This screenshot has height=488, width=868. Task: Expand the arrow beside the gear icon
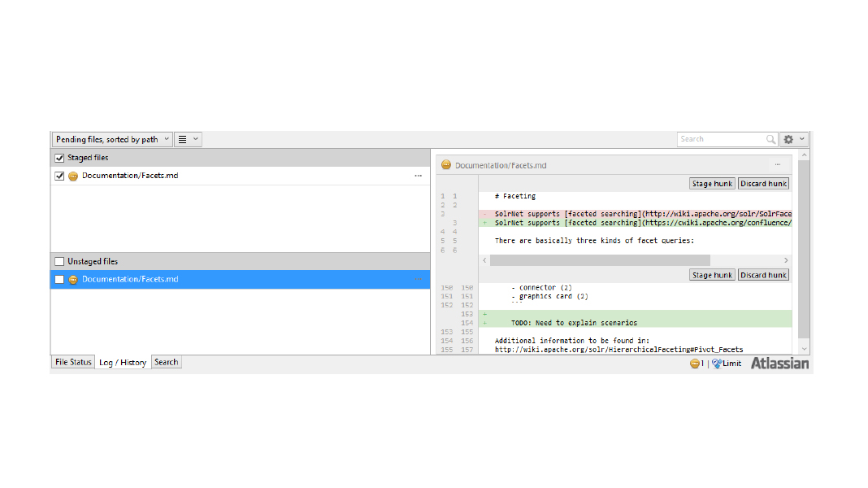pyautogui.click(x=801, y=139)
